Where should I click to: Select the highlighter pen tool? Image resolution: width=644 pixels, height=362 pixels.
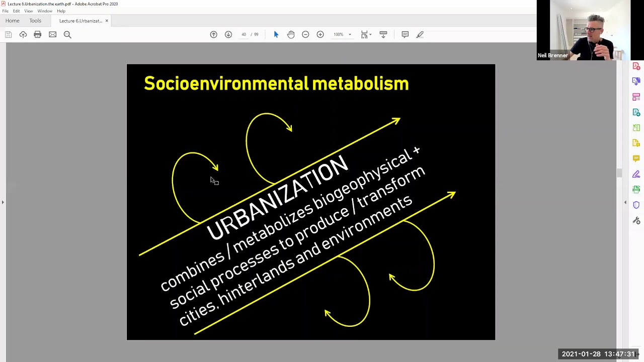point(420,34)
